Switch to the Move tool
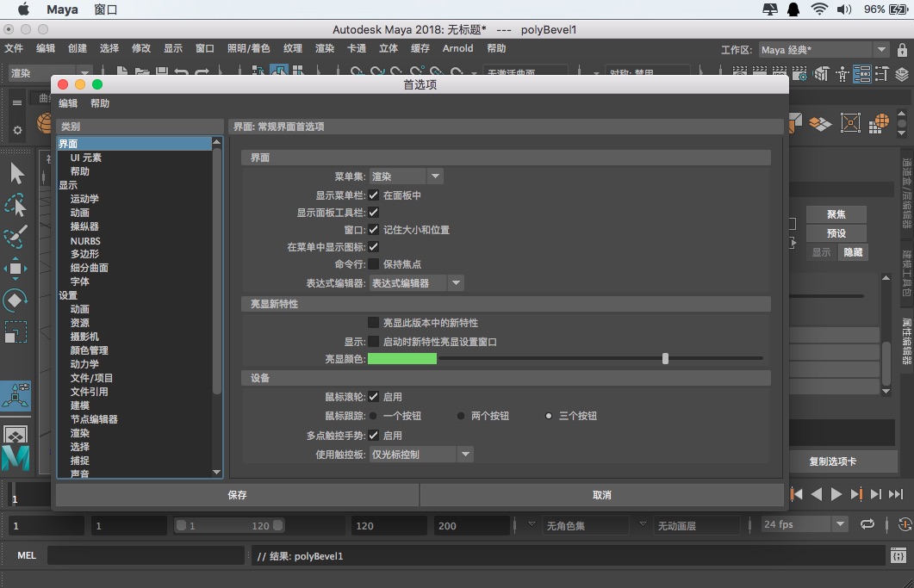The image size is (914, 588). (16, 268)
